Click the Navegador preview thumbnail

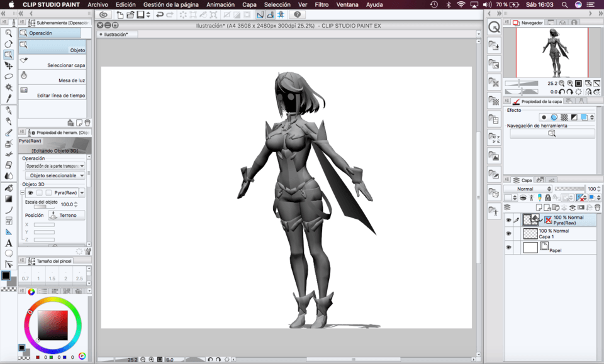pyautogui.click(x=552, y=52)
